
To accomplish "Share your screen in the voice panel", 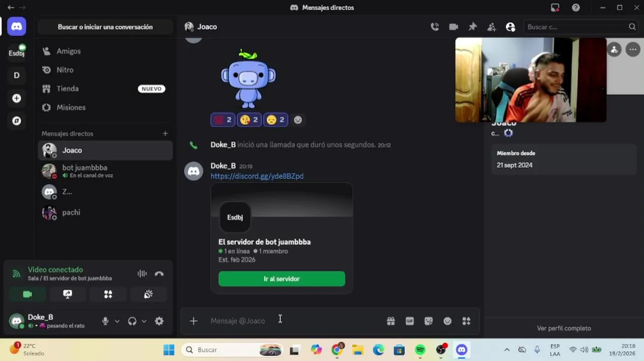I will pos(68,294).
